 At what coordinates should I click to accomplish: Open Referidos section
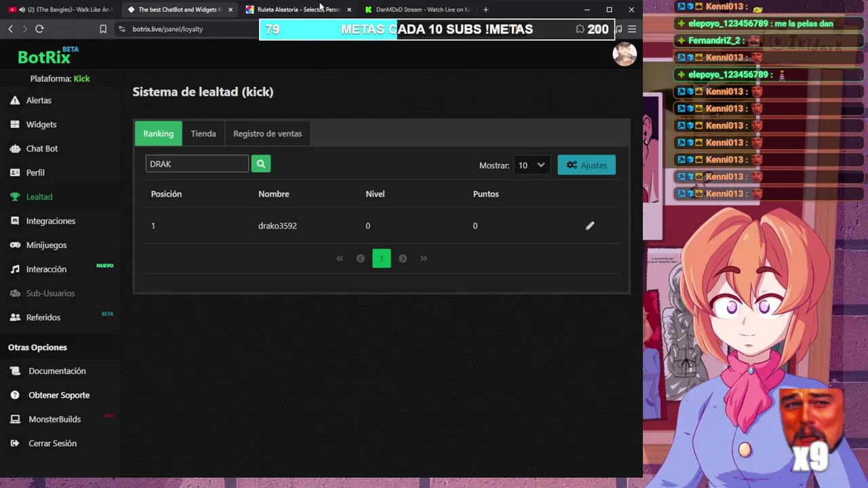43,317
